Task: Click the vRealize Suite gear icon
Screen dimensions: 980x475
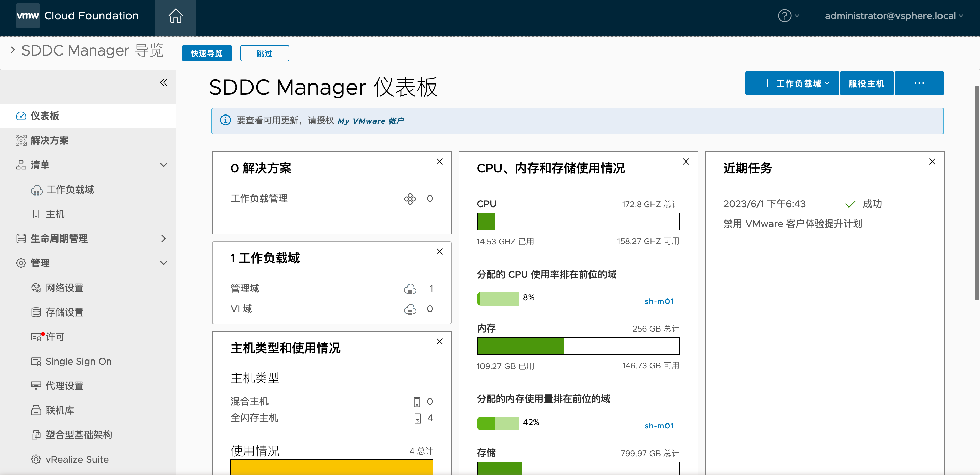Action: pos(36,459)
